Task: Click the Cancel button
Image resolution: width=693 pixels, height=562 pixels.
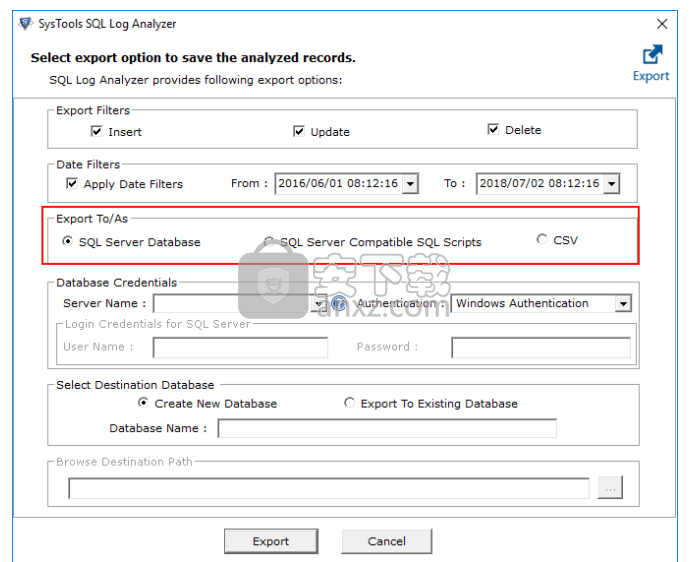Action: point(387,541)
